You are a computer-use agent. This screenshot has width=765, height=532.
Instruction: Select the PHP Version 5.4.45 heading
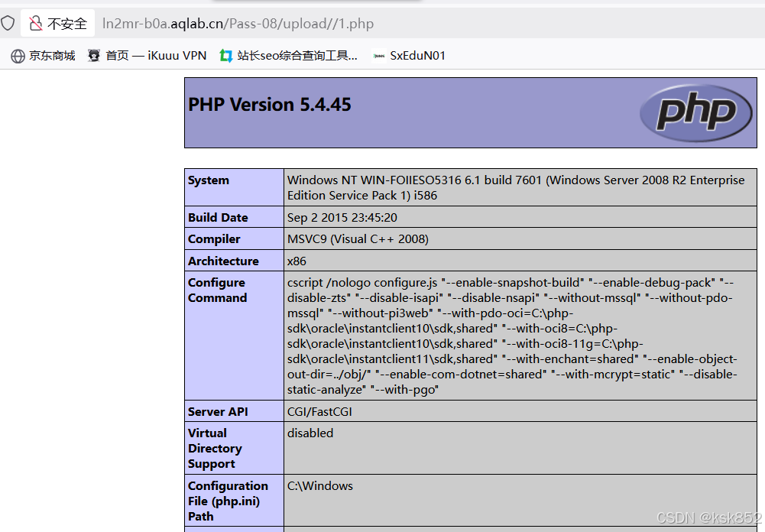(x=270, y=105)
